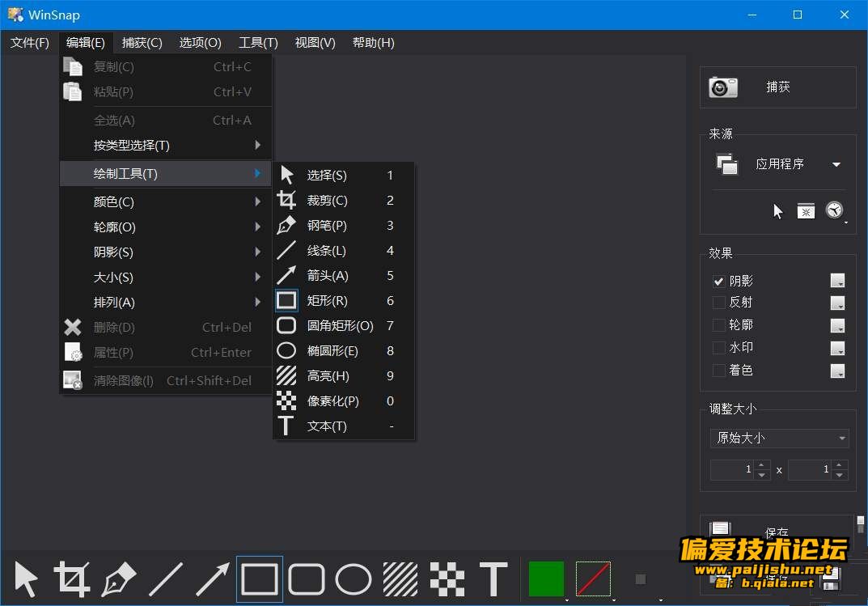Select the arrow pointer tool in bottom toolbar
The width and height of the screenshot is (868, 606).
point(26,578)
